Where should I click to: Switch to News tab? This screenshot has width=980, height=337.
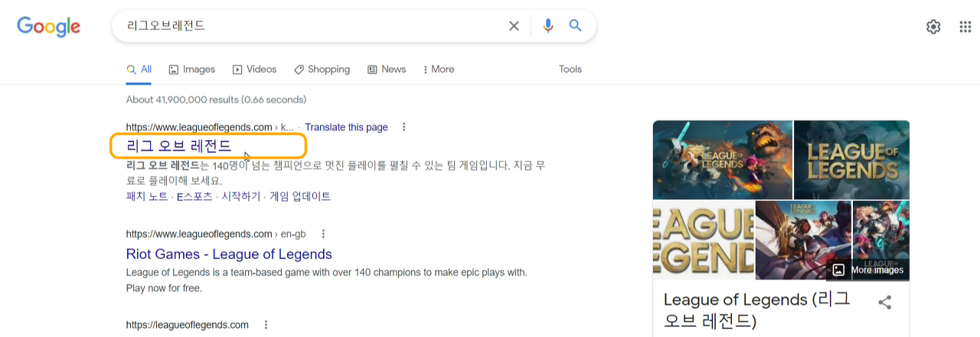coord(387,69)
